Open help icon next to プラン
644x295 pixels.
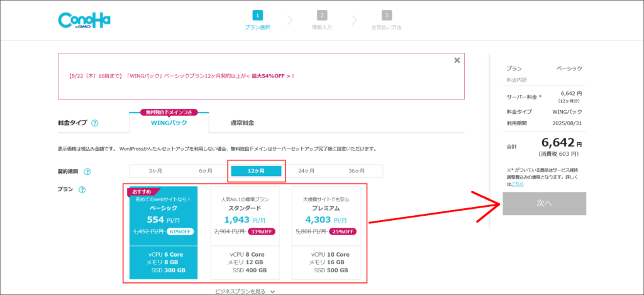click(x=82, y=190)
